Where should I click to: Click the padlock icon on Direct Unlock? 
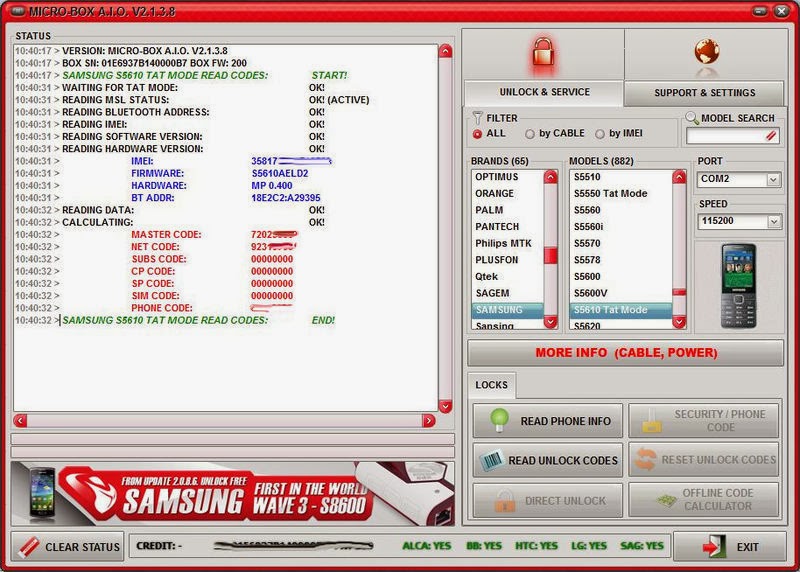(505, 501)
